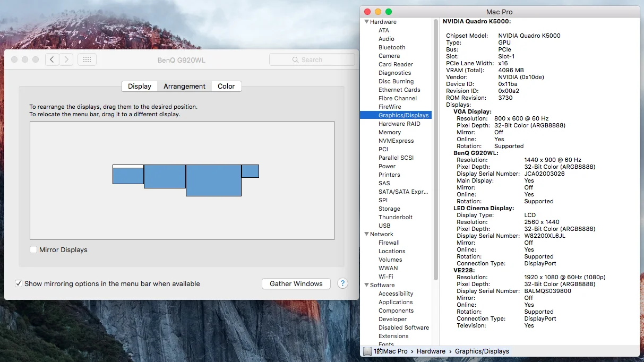This screenshot has width=644, height=362.
Task: Click the Search field in preferences
Action: [312, 59]
